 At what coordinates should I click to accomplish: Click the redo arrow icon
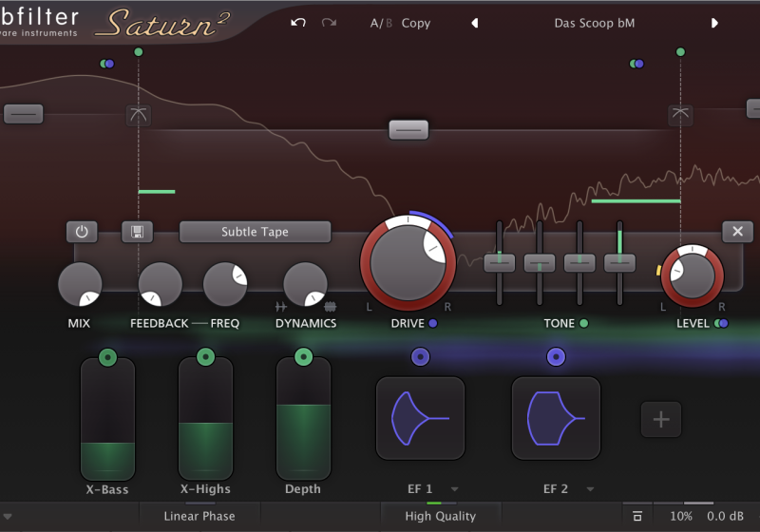[x=329, y=23]
